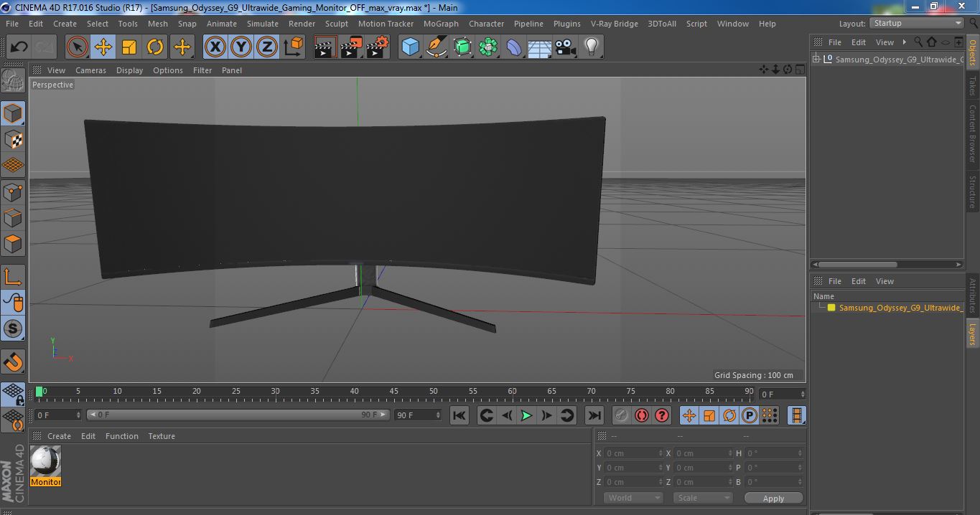The height and width of the screenshot is (515, 980).
Task: Open the World coordinate system dropdown
Action: pos(633,498)
